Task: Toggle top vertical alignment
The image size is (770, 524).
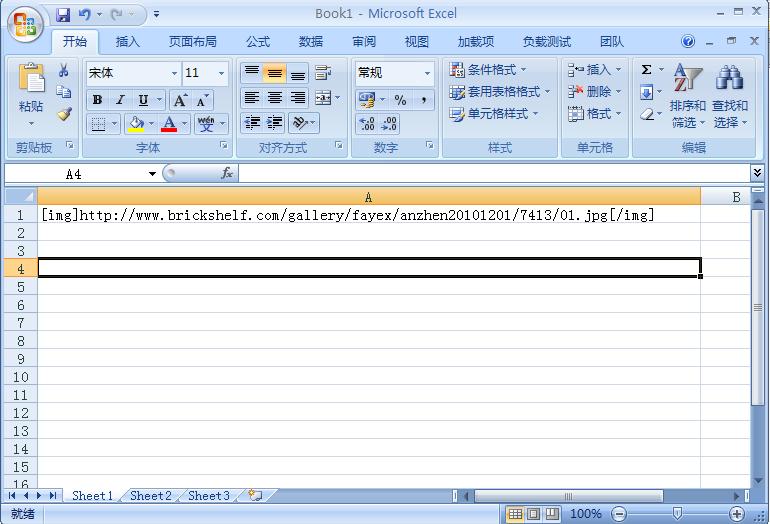Action: (252, 73)
